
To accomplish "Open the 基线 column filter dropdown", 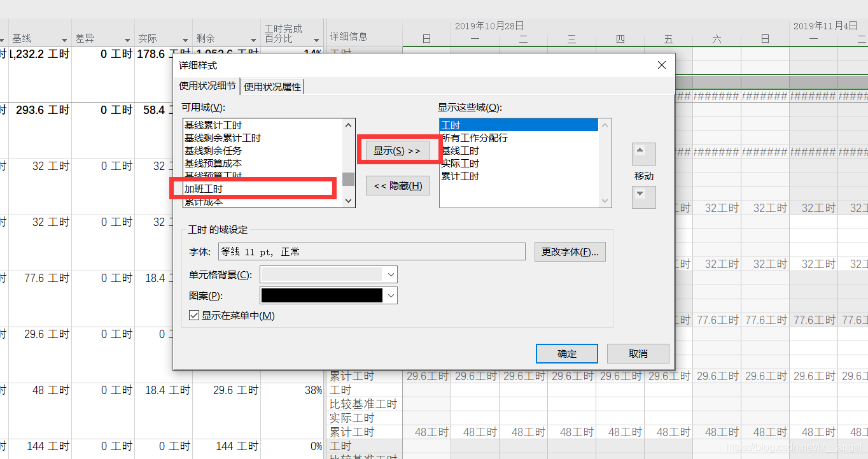I will pos(64,40).
